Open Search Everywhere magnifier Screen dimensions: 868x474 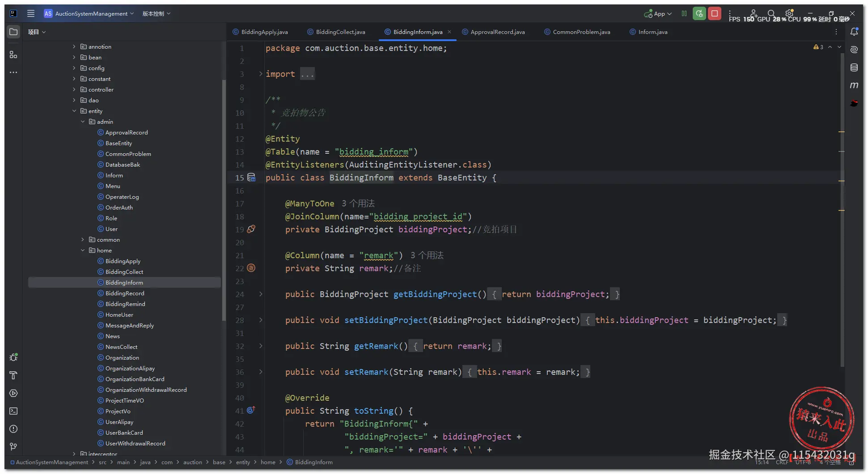click(771, 13)
